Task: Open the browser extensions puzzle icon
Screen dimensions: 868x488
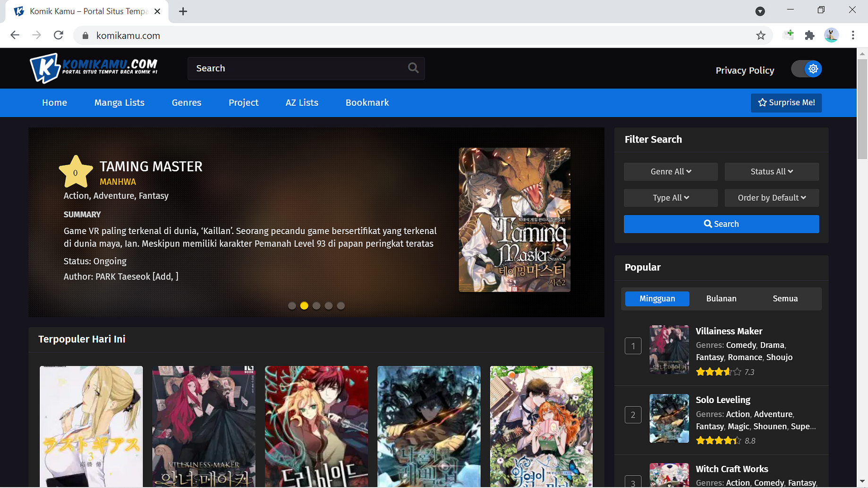Action: [809, 35]
